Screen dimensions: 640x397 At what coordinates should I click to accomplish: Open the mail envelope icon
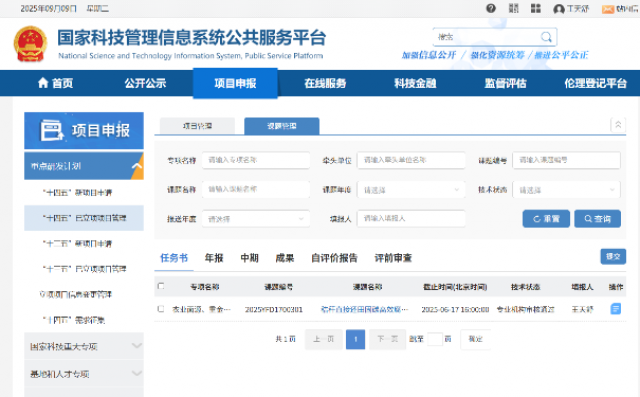click(x=608, y=9)
